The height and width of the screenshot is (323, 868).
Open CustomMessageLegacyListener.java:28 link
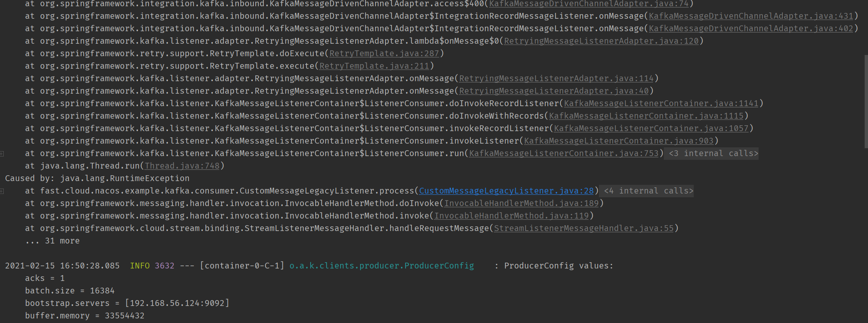click(x=506, y=191)
